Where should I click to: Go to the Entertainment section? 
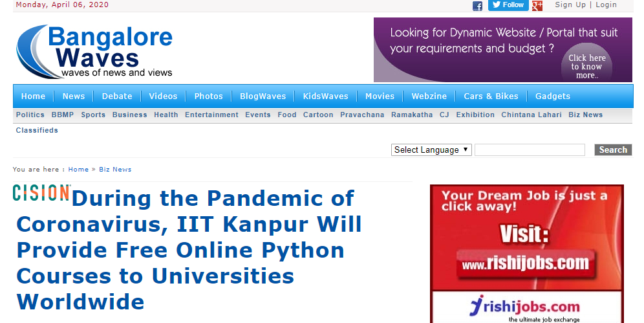[211, 115]
